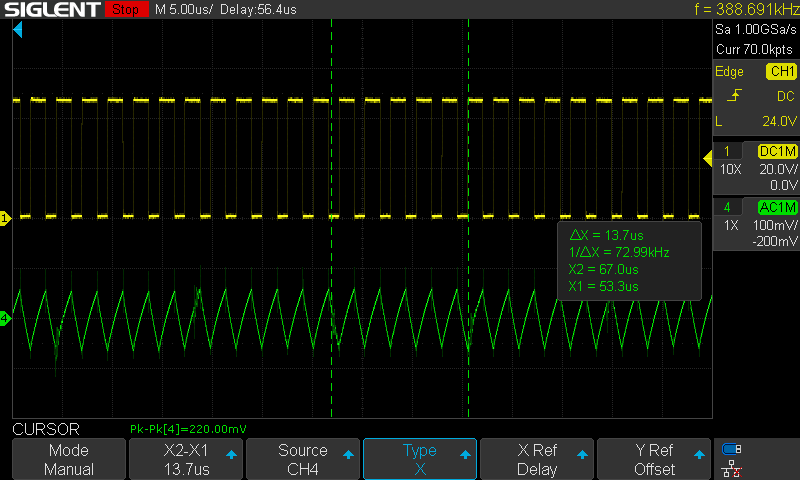The width and height of the screenshot is (800, 480).
Task: Change the cursor Type X softkey
Action: (x=420, y=459)
